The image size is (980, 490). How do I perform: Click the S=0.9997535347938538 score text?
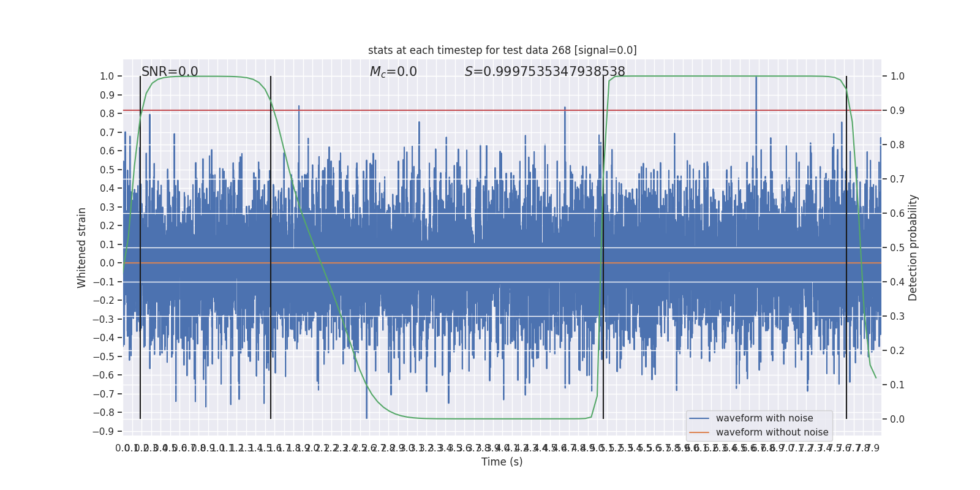pos(545,72)
